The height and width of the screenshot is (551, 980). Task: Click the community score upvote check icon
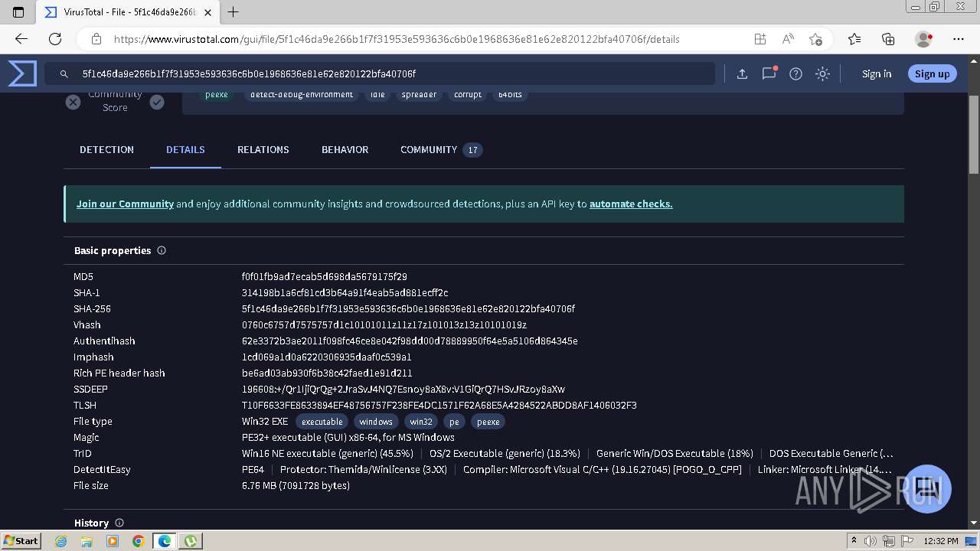pos(157,102)
